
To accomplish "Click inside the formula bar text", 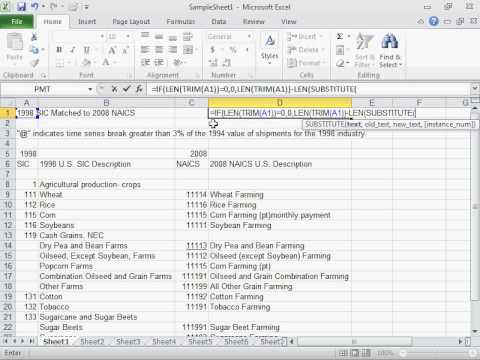I will pos(253,89).
